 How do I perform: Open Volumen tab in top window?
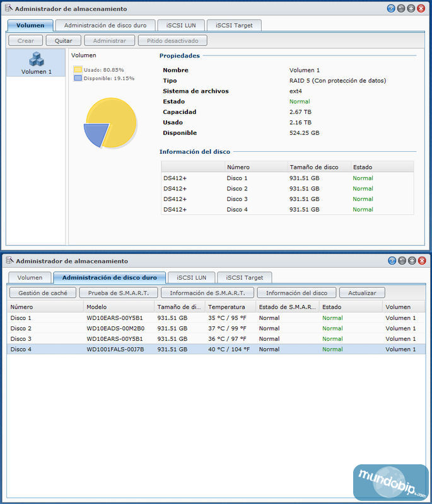[x=30, y=25]
